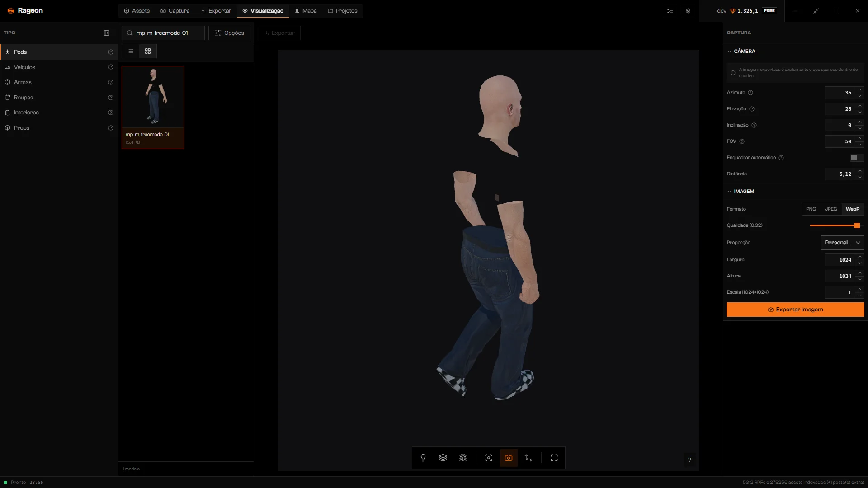Click help icon next to Peds

pyautogui.click(x=111, y=52)
